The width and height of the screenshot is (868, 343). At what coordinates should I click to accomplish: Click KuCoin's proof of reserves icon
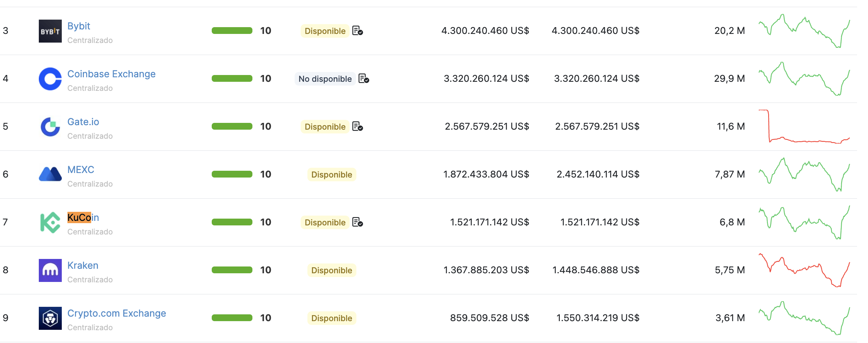(358, 222)
